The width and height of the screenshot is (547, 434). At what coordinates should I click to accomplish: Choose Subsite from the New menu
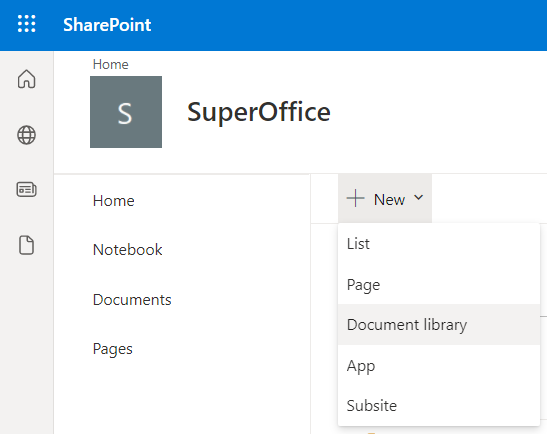point(439,405)
